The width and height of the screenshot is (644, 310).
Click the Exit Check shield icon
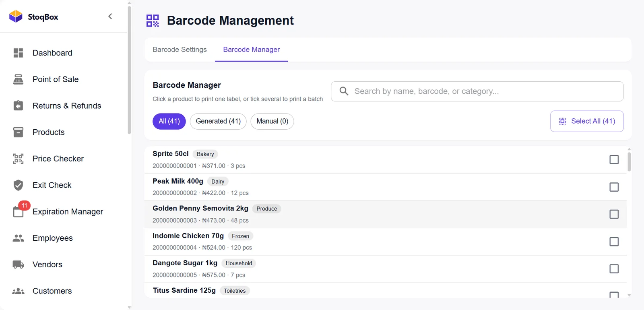click(18, 185)
